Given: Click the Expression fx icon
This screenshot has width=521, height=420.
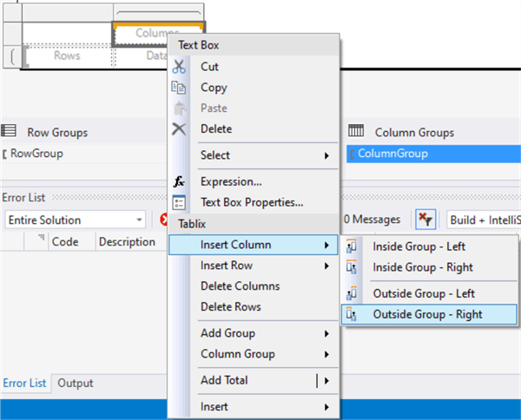Looking at the screenshot, I should pos(179,182).
